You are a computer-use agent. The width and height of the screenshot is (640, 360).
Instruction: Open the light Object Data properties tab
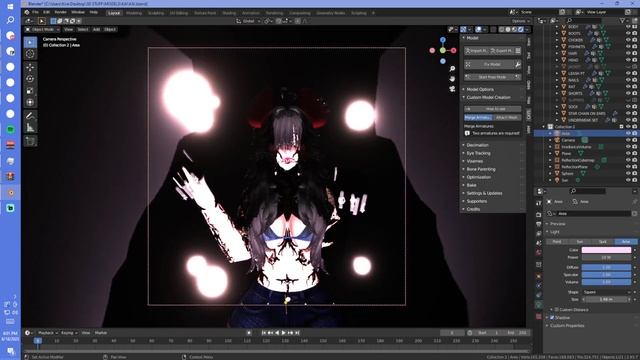(539, 305)
